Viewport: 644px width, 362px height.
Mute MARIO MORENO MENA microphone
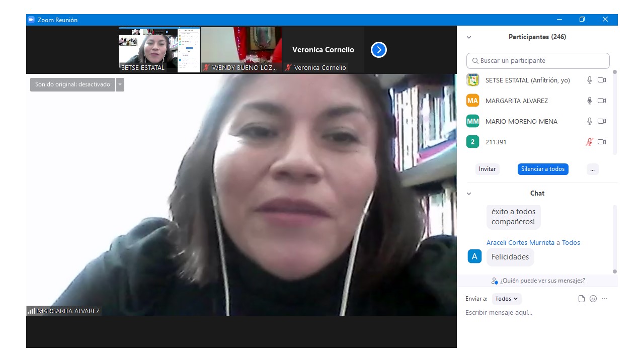pos(590,121)
